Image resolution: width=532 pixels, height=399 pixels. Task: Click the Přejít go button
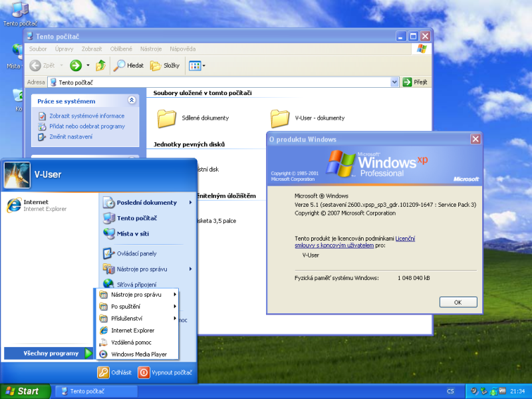coord(415,82)
